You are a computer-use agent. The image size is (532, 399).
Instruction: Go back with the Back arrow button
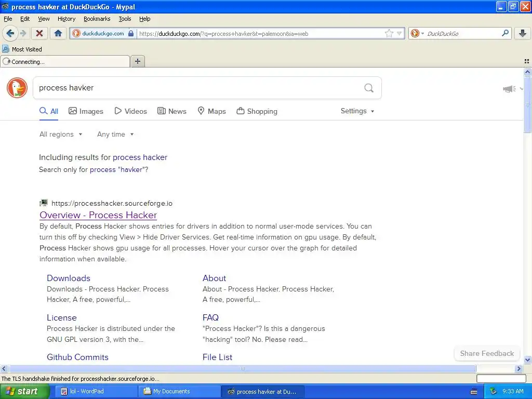coord(10,33)
